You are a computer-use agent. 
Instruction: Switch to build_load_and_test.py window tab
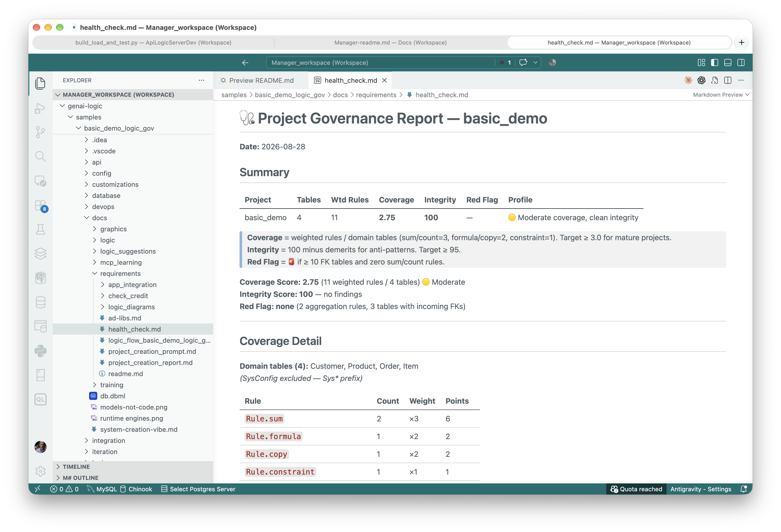(x=153, y=43)
